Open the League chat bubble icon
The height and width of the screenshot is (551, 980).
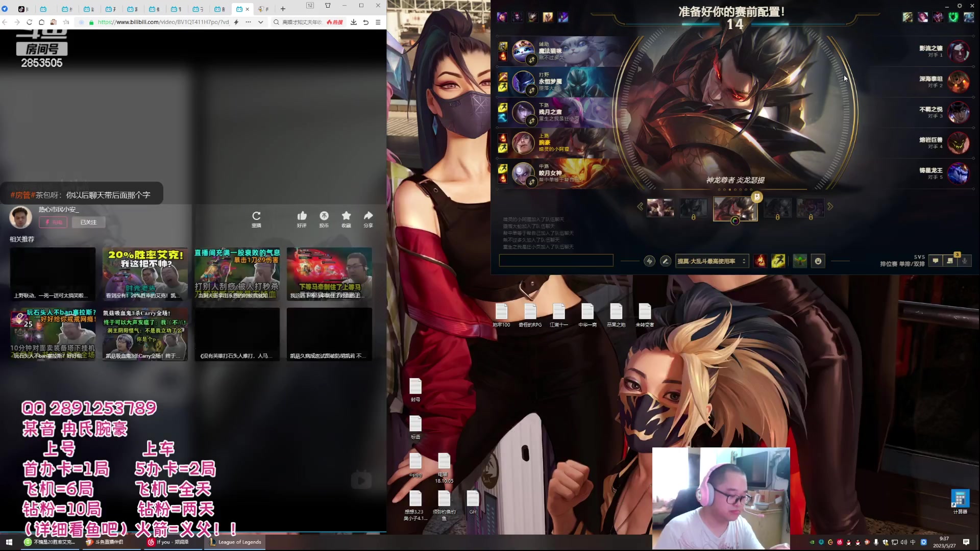tap(935, 261)
